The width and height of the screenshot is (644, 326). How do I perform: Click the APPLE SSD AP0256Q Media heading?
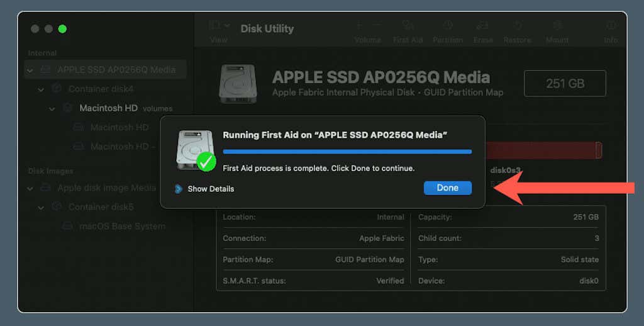point(380,77)
